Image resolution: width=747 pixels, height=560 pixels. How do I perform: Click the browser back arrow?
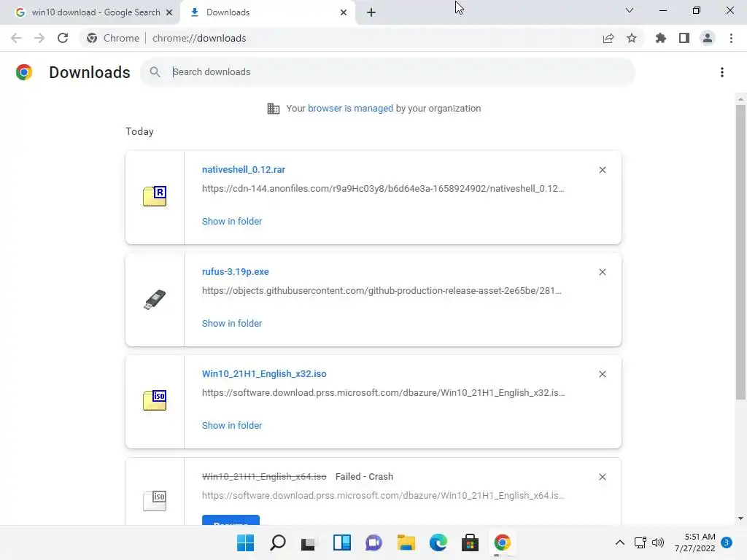[x=16, y=38]
